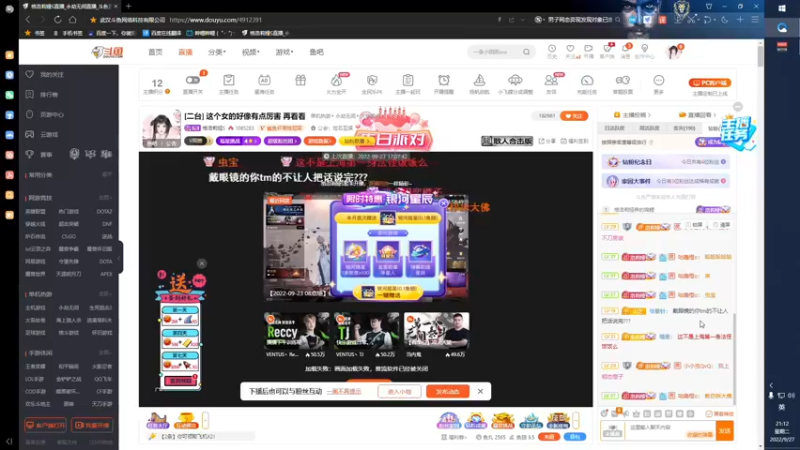Screen dimensions: 800x450
Task: Open 发现 people icon in toolbar
Action: 551,81
